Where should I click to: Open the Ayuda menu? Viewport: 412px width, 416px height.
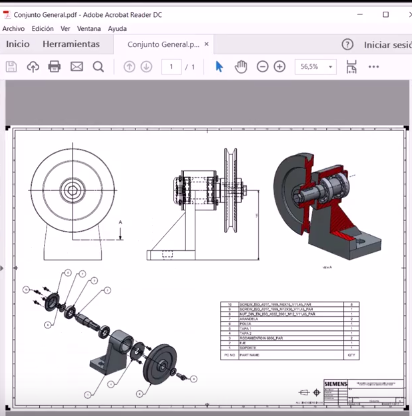(x=117, y=29)
